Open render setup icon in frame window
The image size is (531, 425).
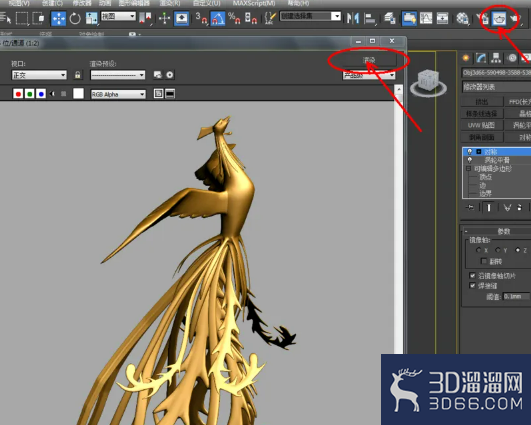157,75
